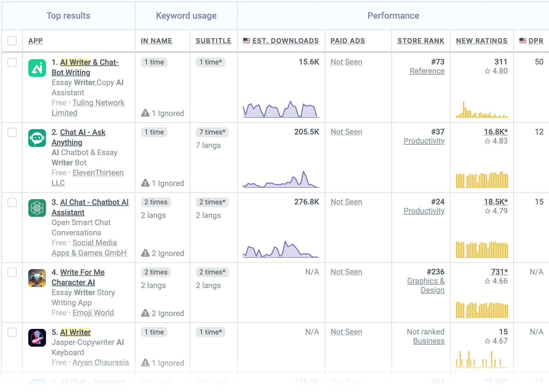Sort by the IN NAME column header
This screenshot has height=392, width=549.
coord(156,41)
